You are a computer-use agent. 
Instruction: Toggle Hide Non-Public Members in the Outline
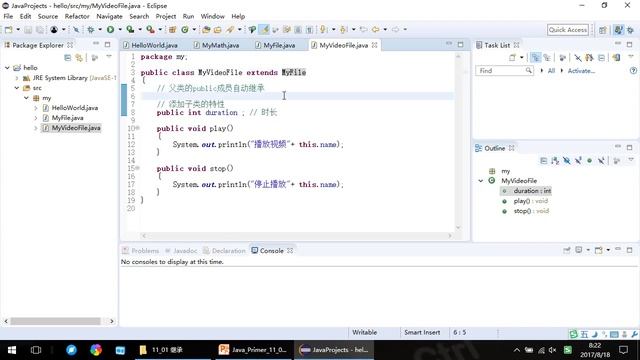589,161
